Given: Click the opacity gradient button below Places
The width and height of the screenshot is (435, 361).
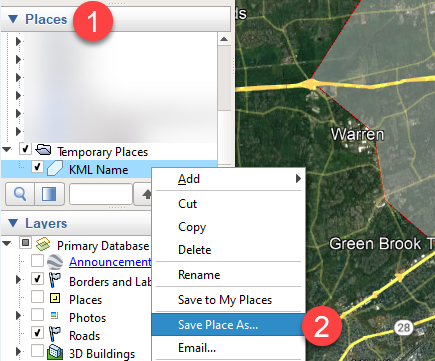Looking at the screenshot, I should (49, 194).
